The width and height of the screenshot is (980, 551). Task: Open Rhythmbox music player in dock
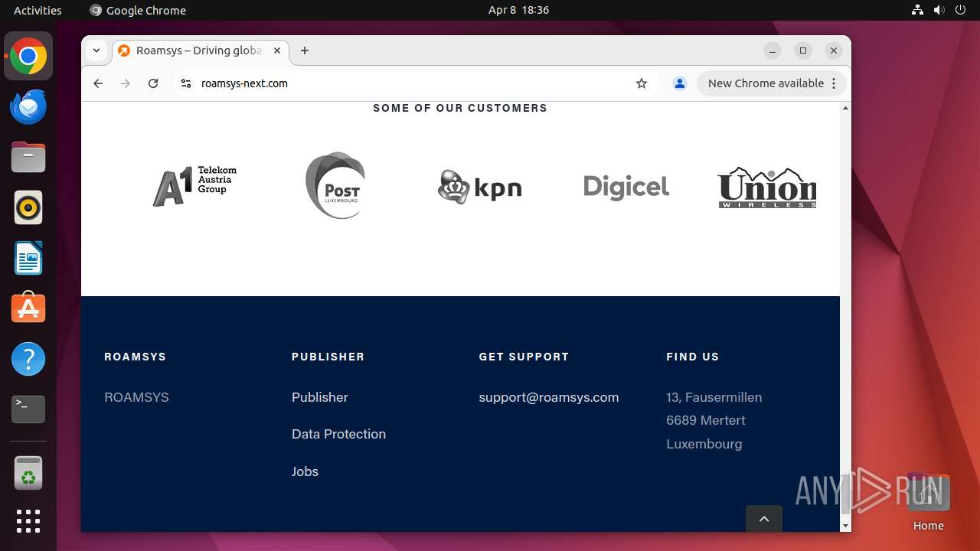(28, 207)
